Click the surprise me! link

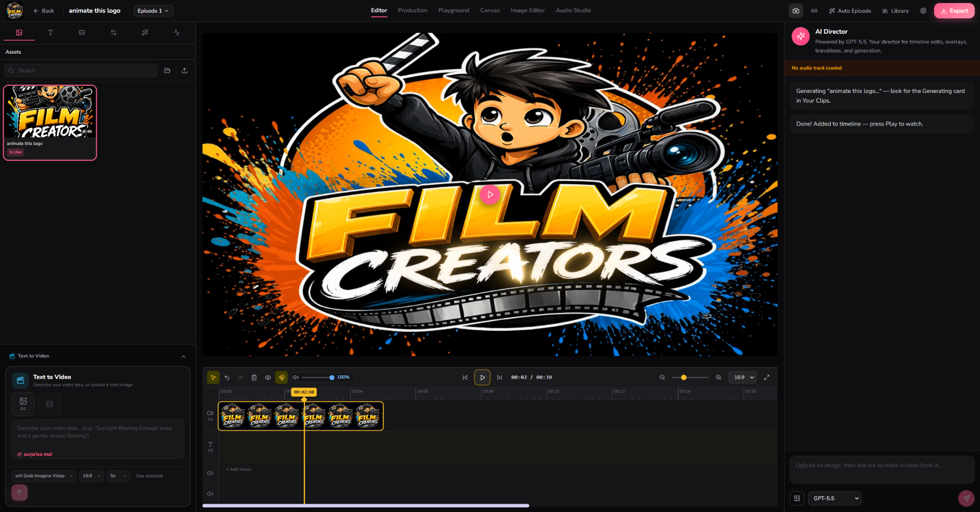coord(35,454)
